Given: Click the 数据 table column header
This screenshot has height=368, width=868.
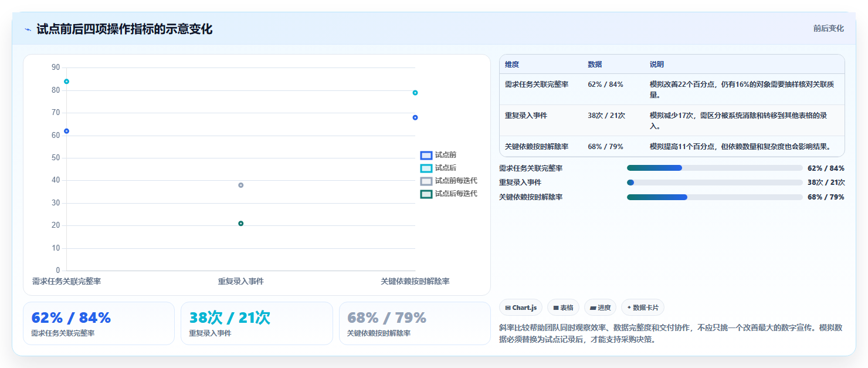Looking at the screenshot, I should tap(595, 64).
